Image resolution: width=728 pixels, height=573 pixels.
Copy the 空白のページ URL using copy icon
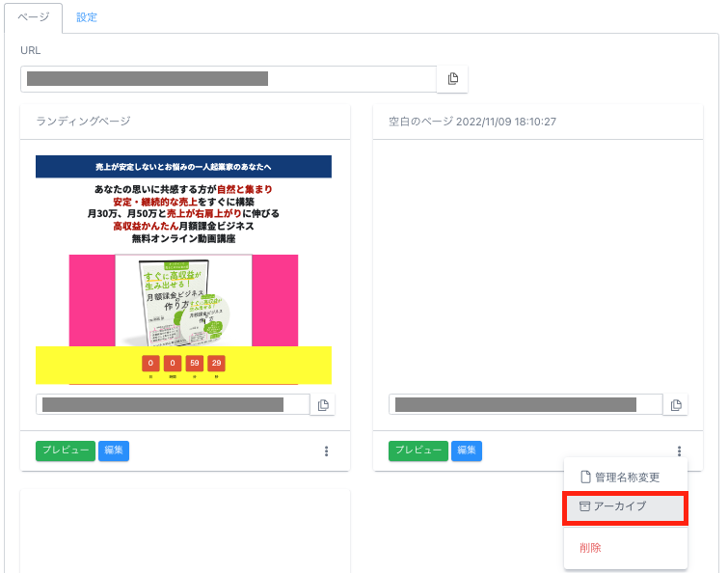pos(676,405)
